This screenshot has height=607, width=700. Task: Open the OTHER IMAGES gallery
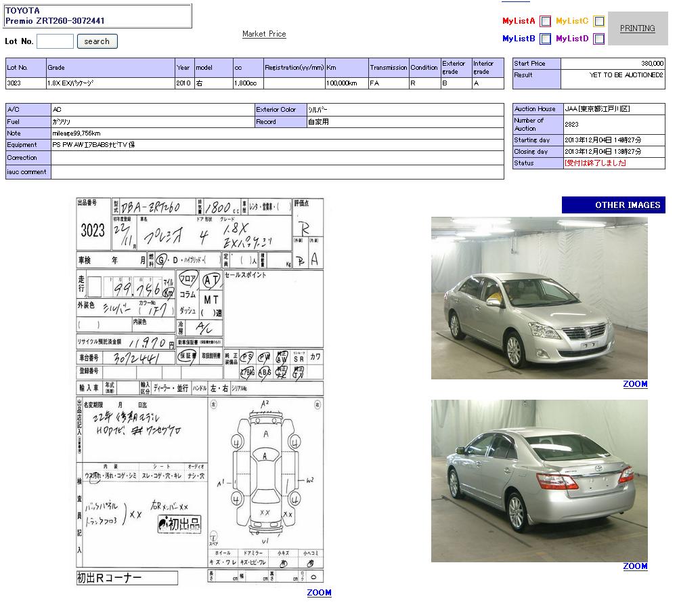click(613, 205)
